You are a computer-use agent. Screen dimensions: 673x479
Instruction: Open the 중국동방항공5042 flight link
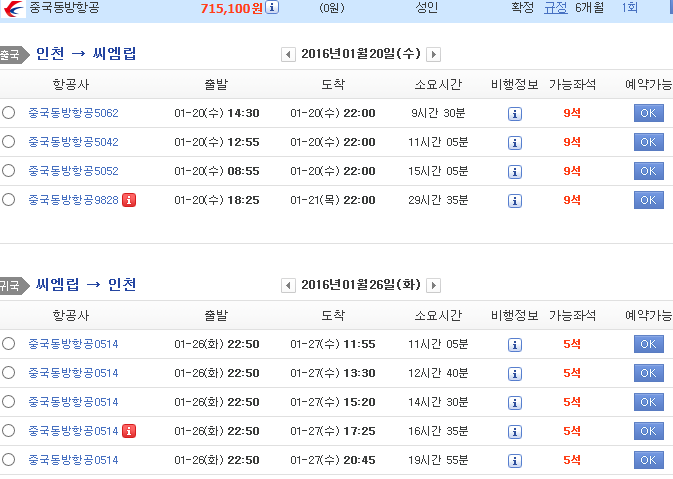pyautogui.click(x=73, y=142)
